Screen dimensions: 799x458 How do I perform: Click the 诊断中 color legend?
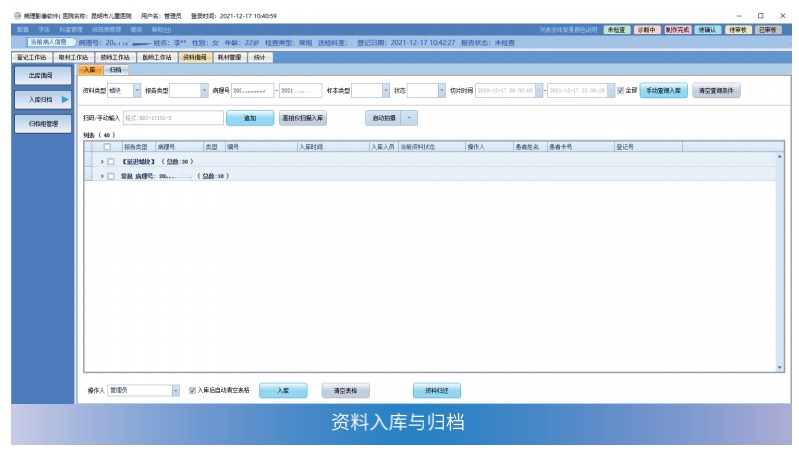647,30
